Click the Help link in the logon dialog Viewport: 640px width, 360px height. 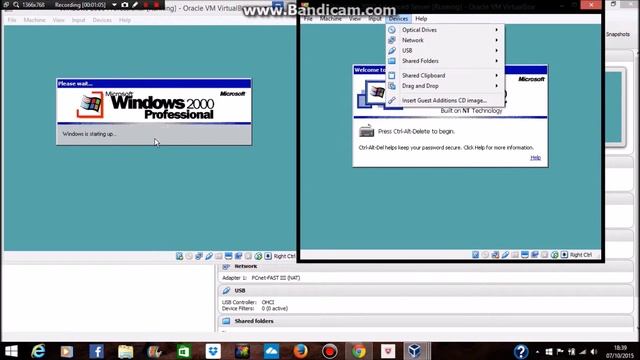point(536,158)
